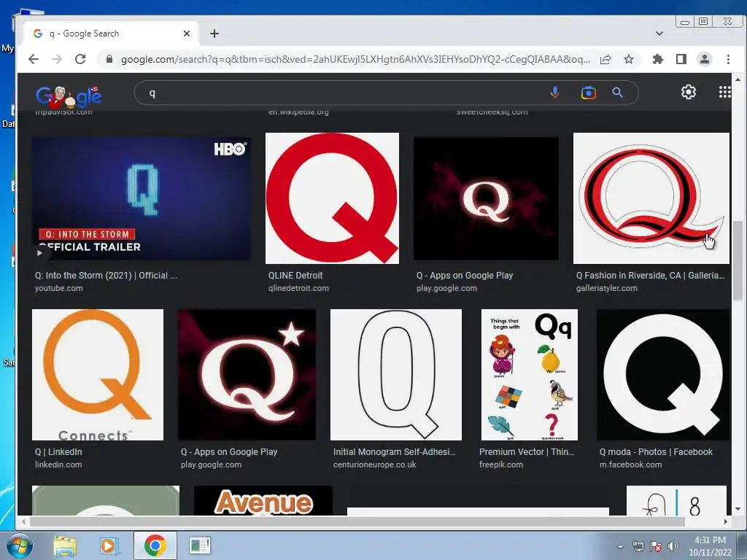Show hidden tray icons arrow
Viewport: 747px width, 560px height.
click(x=620, y=546)
